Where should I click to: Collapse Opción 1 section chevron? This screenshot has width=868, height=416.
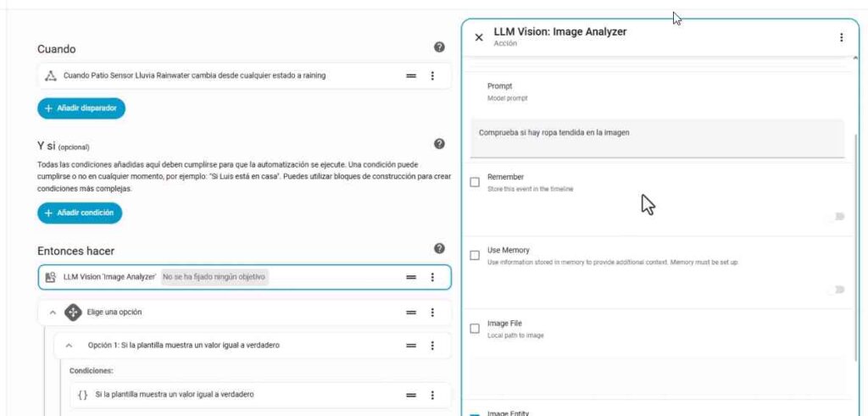[70, 345]
